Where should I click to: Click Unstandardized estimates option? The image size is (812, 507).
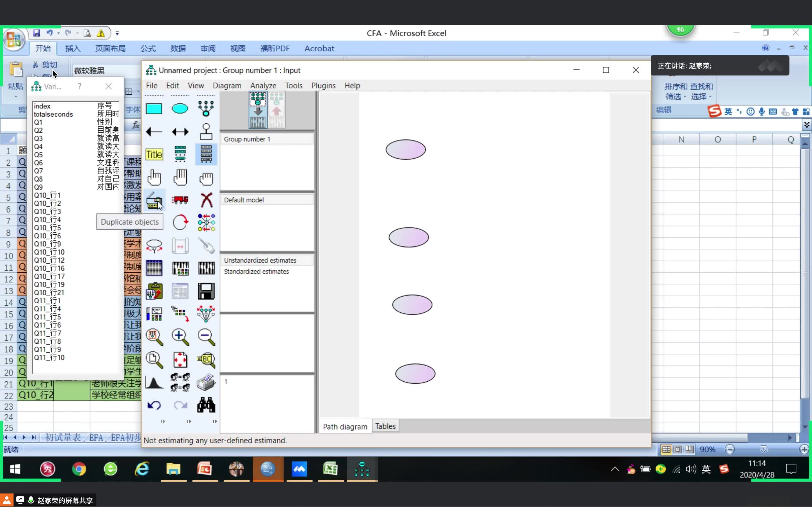(260, 260)
